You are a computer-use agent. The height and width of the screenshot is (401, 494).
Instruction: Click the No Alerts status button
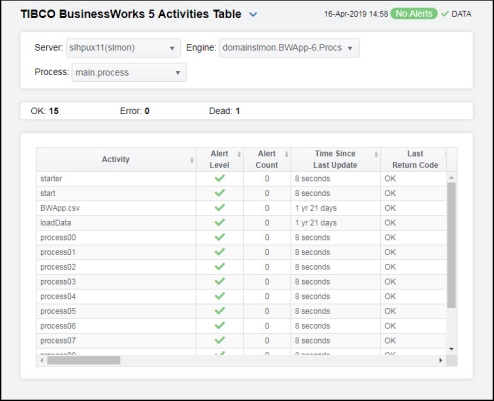(414, 14)
